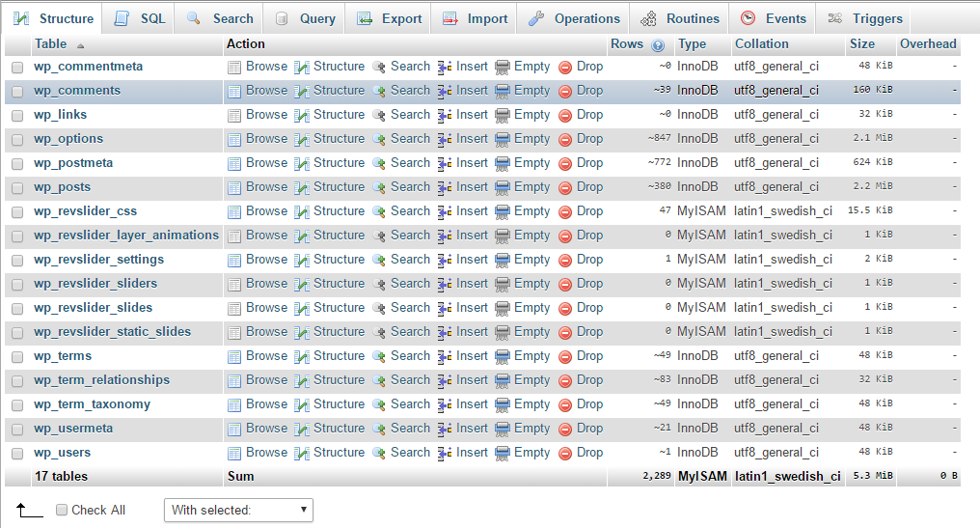Click the Rows column header
980x528 pixels.
pyautogui.click(x=627, y=43)
